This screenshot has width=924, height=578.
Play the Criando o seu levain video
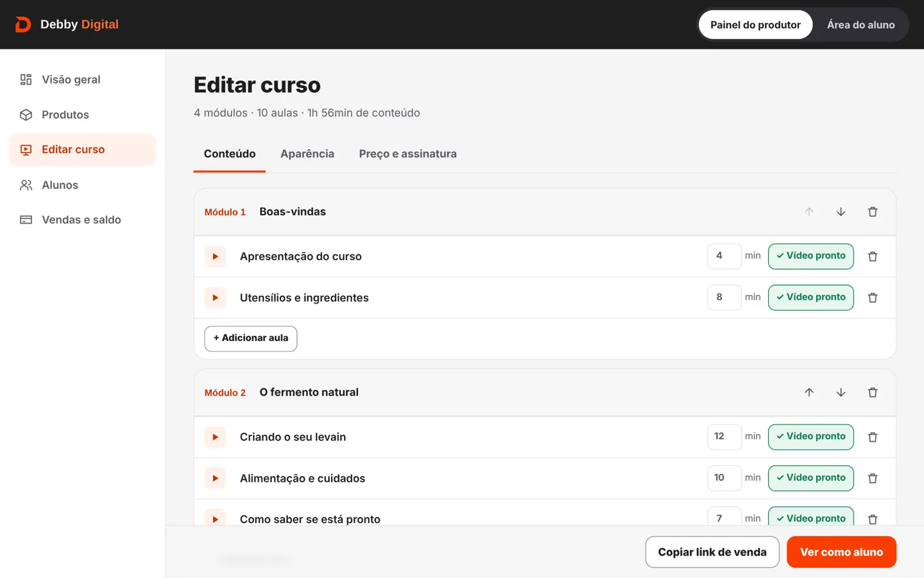(x=215, y=437)
